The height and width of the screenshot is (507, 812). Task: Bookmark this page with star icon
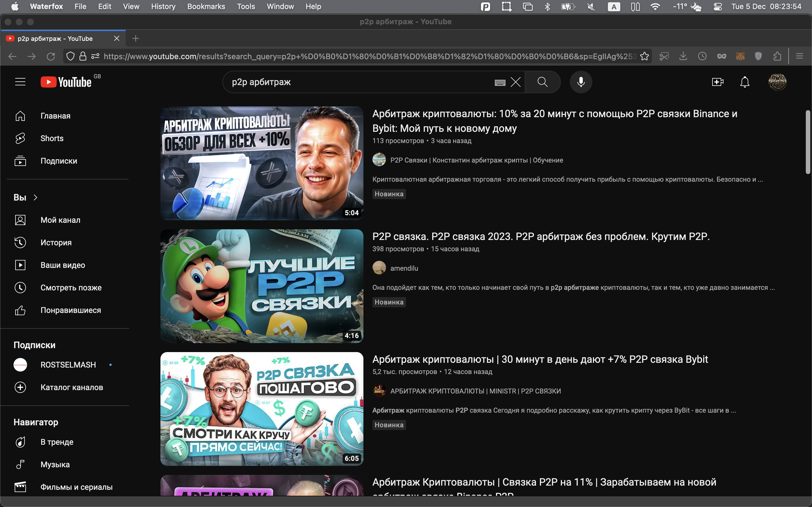tap(644, 56)
